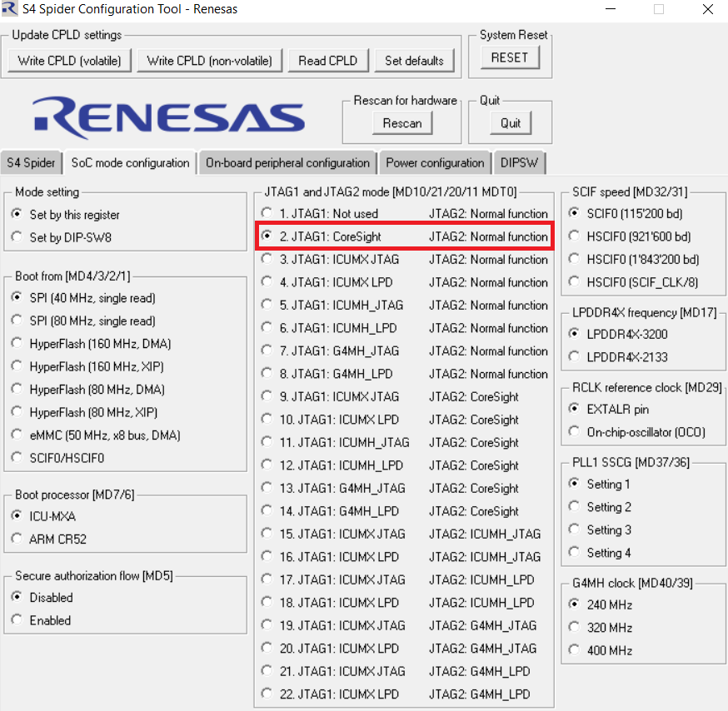Select JTAG option 16
Viewport: 728px width, 711px height.
[x=401, y=556]
